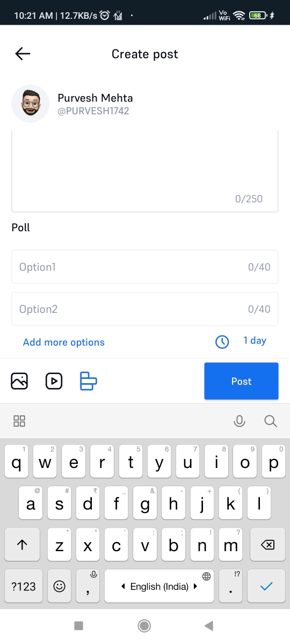Tap the keyboard microphone icon
This screenshot has height=644, width=290.
240,421
